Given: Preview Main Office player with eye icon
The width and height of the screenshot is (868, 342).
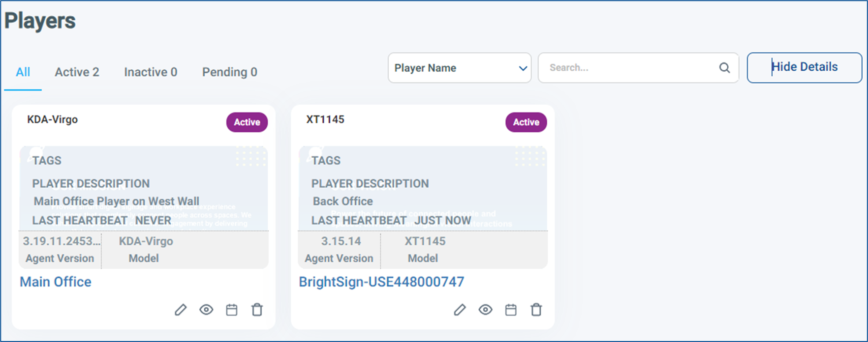Looking at the screenshot, I should point(206,310).
